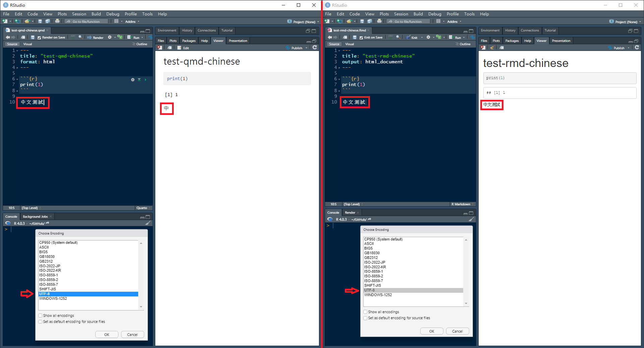Select UTF-8 in left encoding list
The image size is (644, 348).
[x=89, y=294]
